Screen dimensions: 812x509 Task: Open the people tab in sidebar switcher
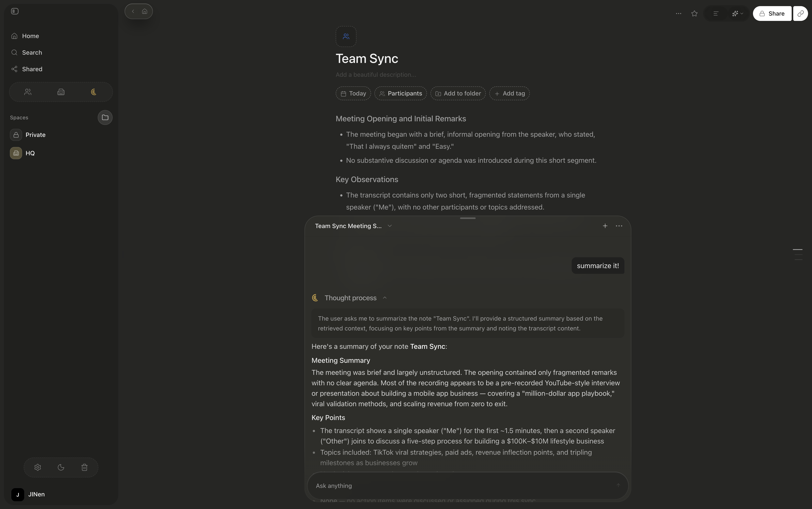click(28, 92)
